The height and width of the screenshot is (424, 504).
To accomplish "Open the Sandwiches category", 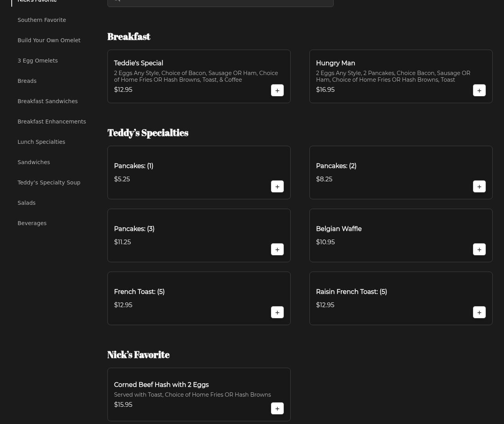I will coord(34,162).
